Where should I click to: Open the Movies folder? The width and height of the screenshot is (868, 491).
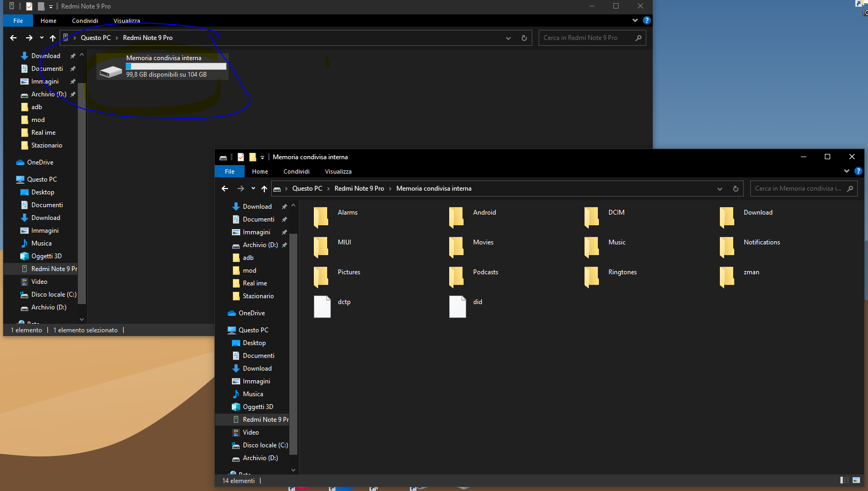471,247
